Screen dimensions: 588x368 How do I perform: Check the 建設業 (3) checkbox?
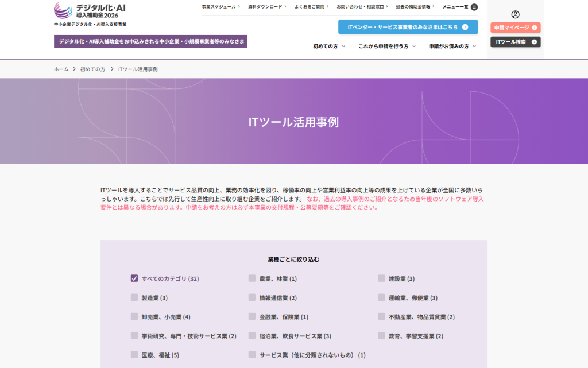[x=381, y=277]
